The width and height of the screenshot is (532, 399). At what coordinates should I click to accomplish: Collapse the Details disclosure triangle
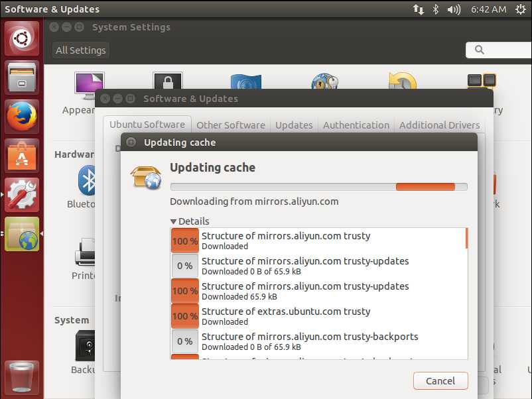[x=173, y=221]
